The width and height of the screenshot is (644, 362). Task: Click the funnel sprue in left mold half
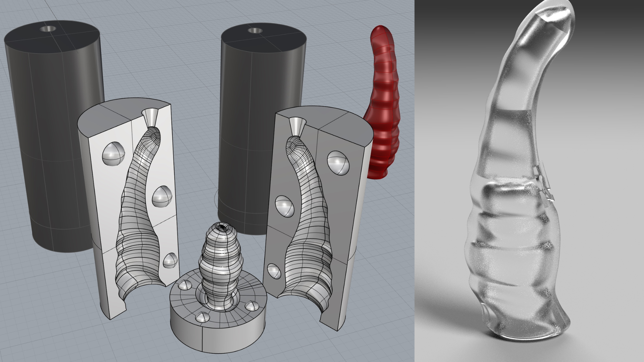[151, 117]
